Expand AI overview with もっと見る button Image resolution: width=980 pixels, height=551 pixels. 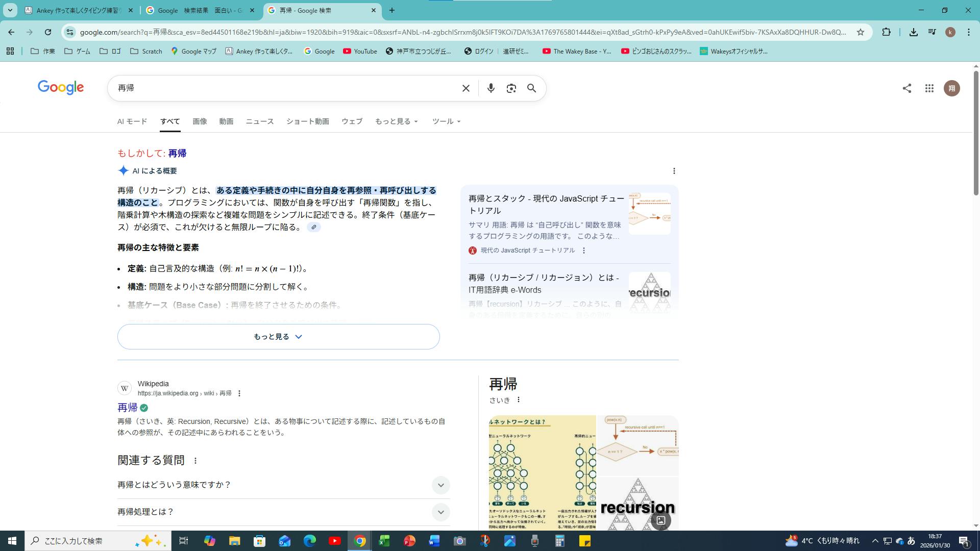[278, 337]
